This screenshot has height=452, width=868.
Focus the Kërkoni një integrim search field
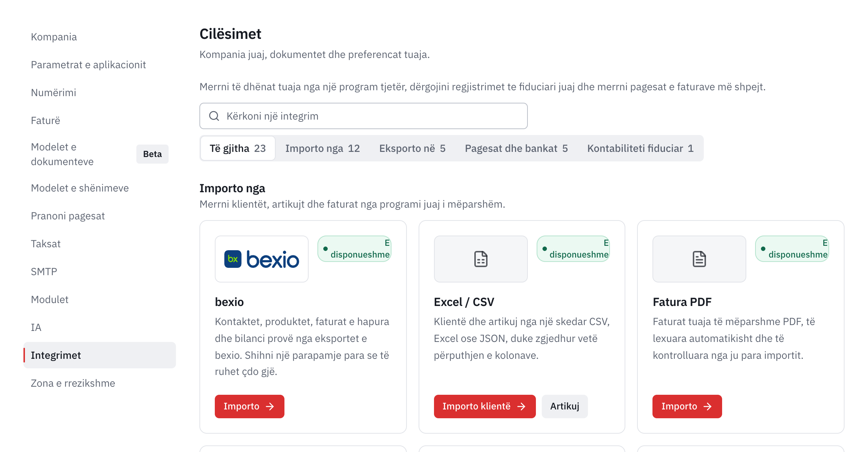pos(363,116)
